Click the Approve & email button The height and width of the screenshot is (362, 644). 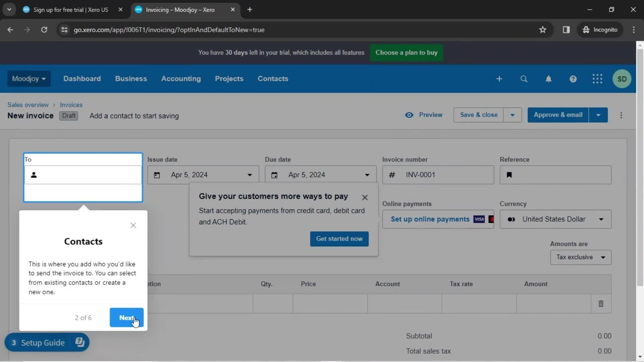coord(558,115)
